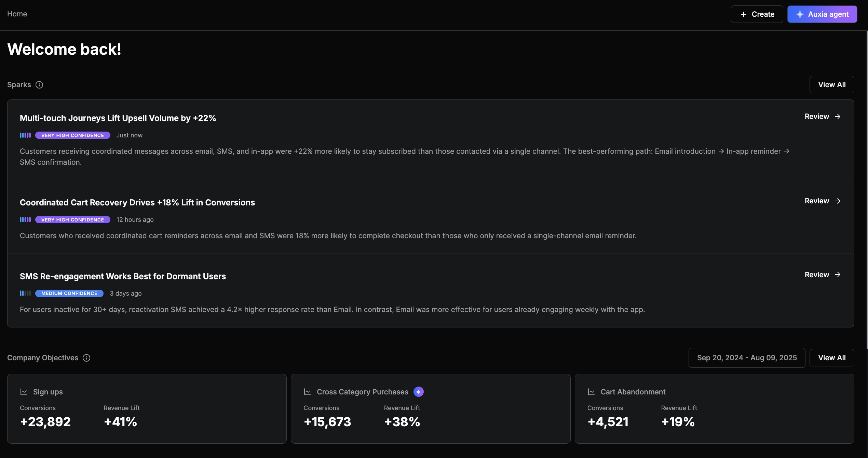Open the Sign ups objective card

click(147, 409)
